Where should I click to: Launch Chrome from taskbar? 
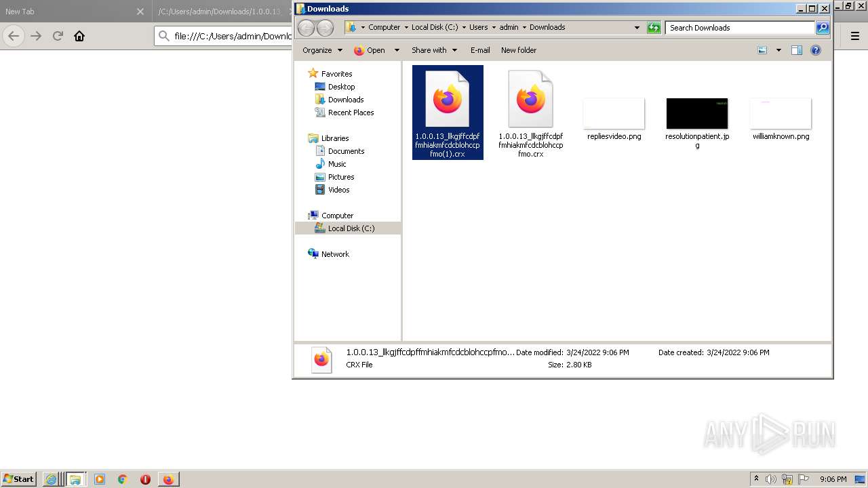(x=122, y=479)
